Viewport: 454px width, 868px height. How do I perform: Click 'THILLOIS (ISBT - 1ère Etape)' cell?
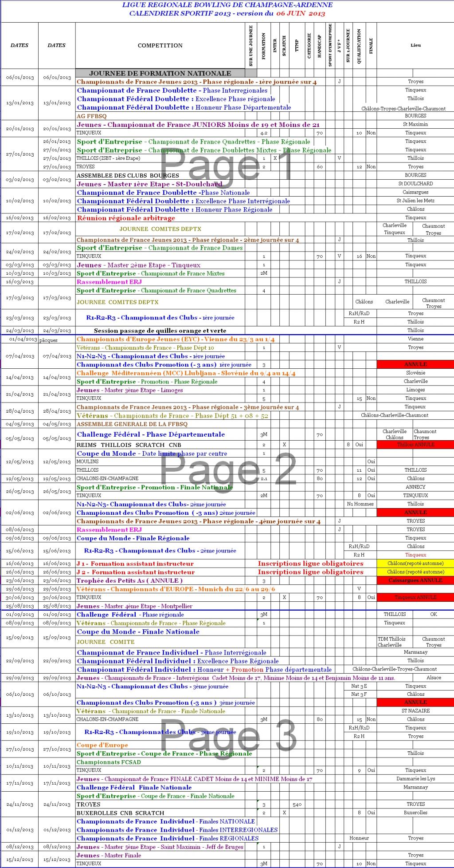point(108,158)
